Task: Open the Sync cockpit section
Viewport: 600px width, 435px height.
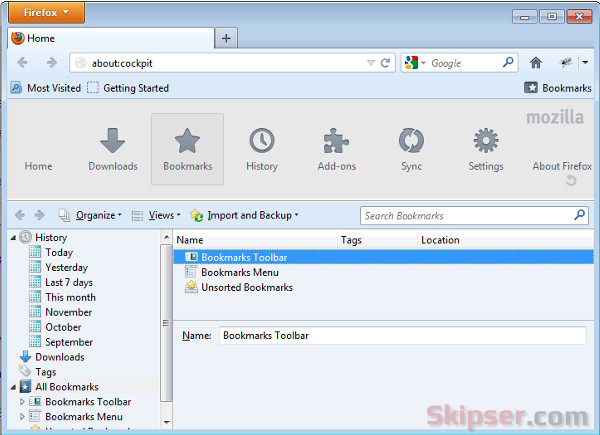Action: tap(411, 150)
